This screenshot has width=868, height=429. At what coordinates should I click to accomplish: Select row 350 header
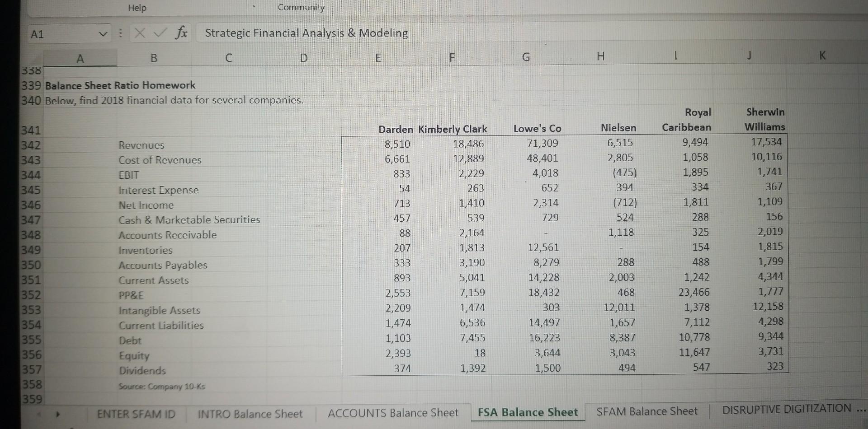[x=31, y=265]
